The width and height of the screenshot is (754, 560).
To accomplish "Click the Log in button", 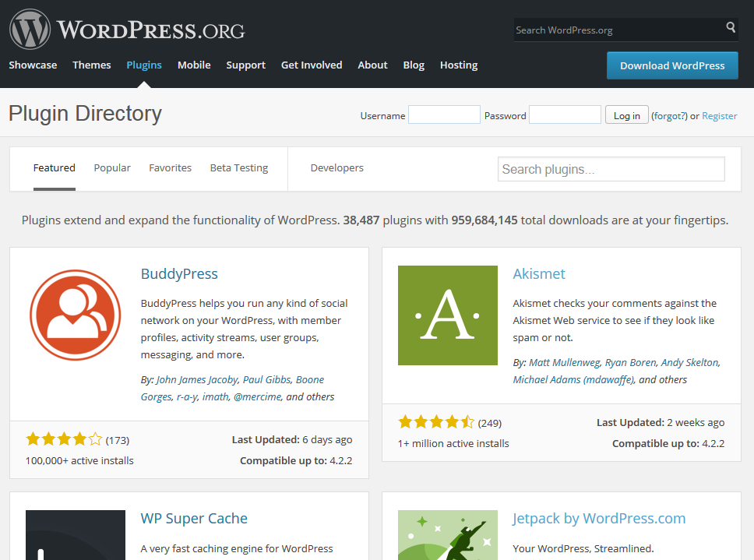I will pyautogui.click(x=626, y=115).
